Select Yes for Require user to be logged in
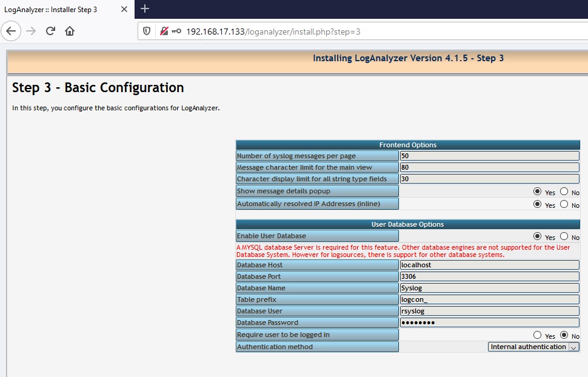588x377 pixels. tap(537, 335)
